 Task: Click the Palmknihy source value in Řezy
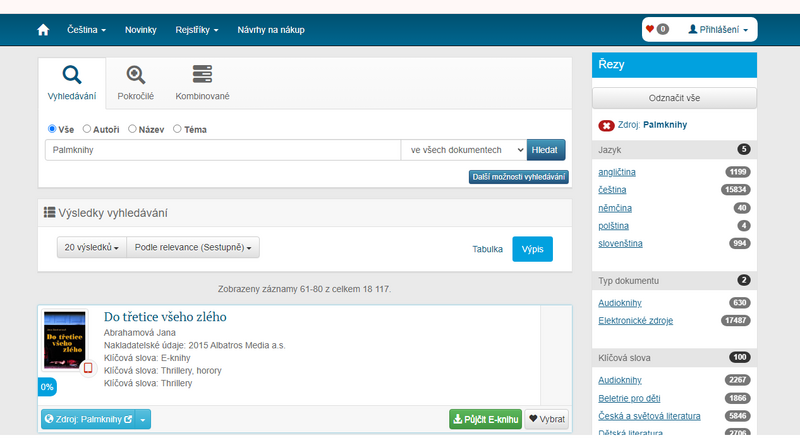[665, 125]
